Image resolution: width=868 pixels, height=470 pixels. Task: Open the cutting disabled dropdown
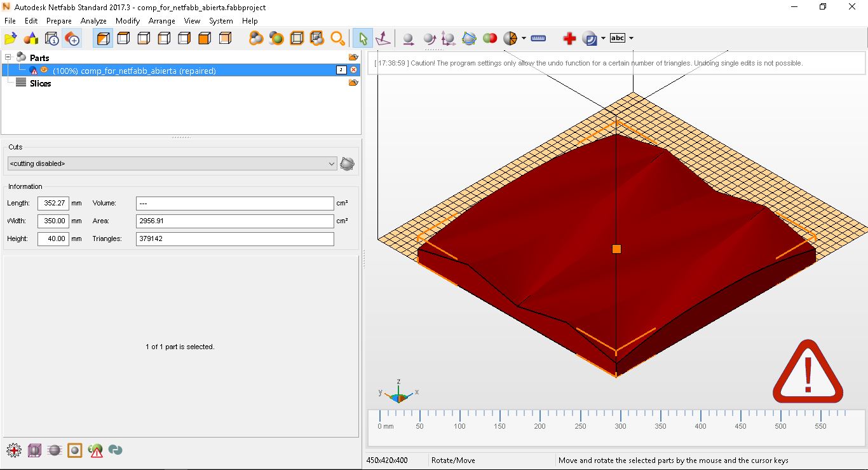(172, 163)
